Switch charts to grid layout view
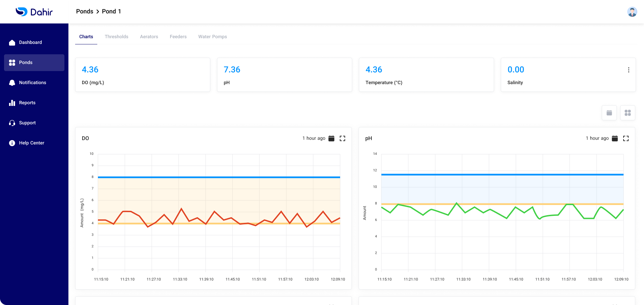Screen dimensions: 644x305 pos(628,113)
